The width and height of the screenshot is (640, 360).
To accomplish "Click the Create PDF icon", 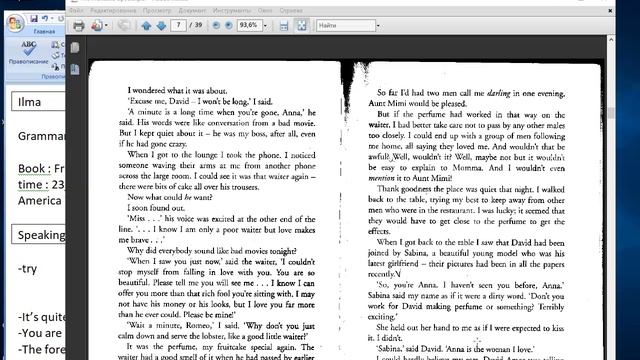I will tap(97, 26).
